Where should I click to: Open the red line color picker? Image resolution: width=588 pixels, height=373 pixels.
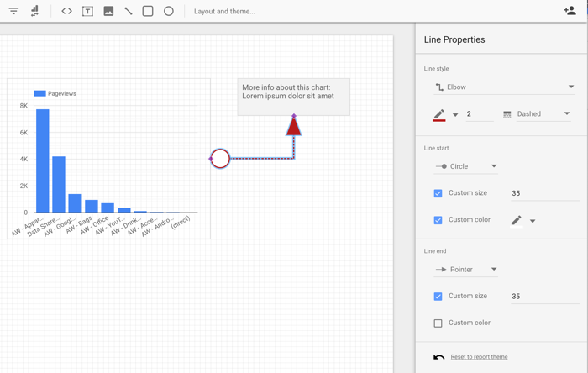tap(444, 114)
